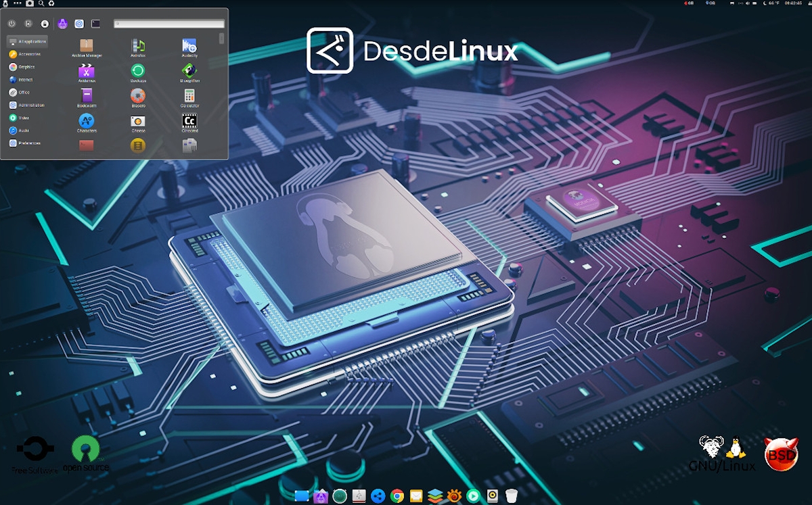Click the weather 66 °F indicator
The height and width of the screenshot is (505, 812).
[771, 3]
